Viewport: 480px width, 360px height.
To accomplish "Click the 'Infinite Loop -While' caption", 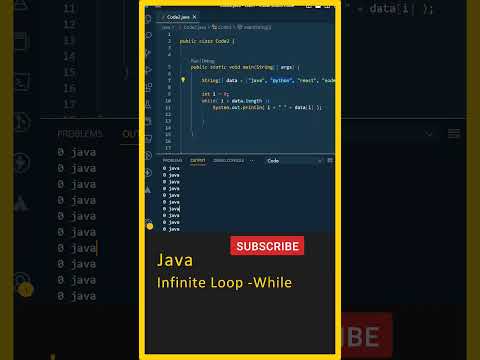I will [x=224, y=283].
